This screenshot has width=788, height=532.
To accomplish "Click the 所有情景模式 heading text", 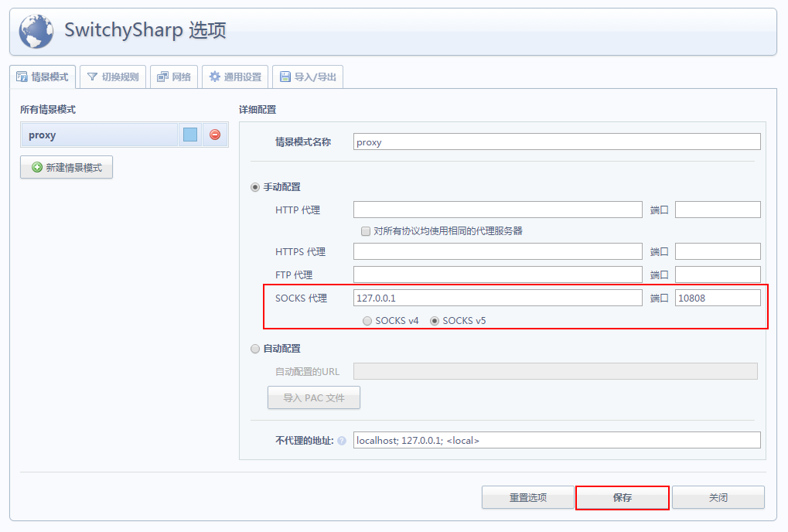I will (x=48, y=110).
